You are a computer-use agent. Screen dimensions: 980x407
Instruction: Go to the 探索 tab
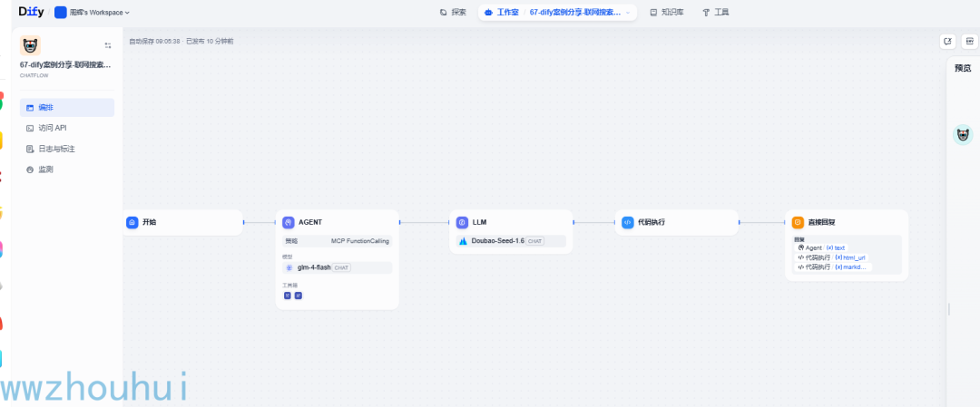(453, 12)
